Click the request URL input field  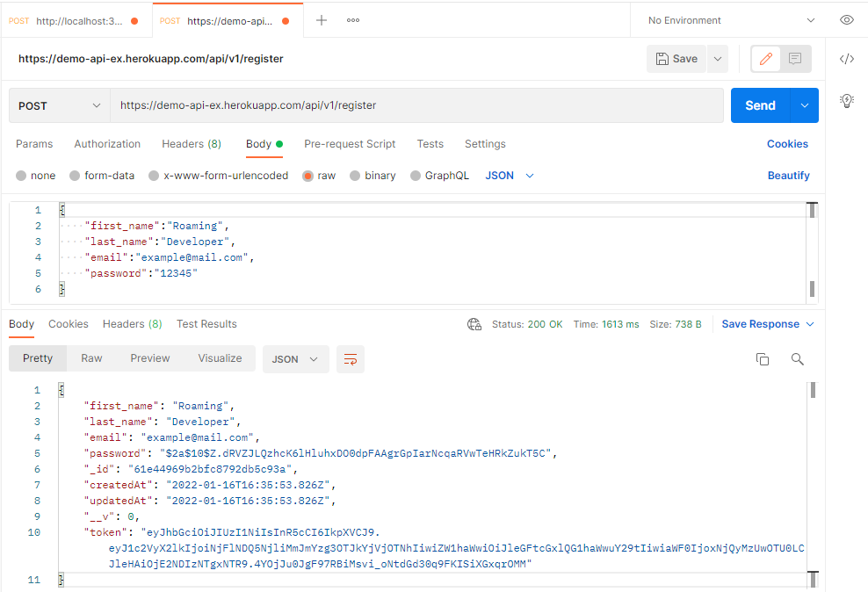416,105
